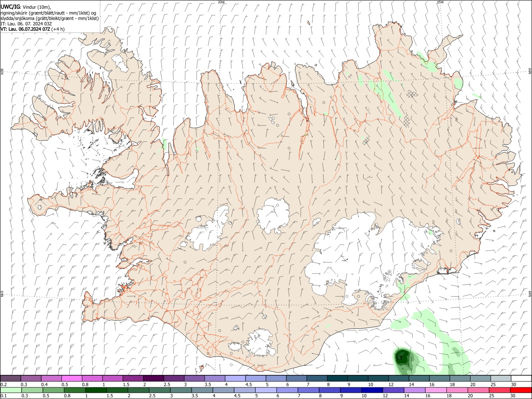Click the 1.5–2 magenta swatch in upper row
The height and width of the screenshot is (399, 532).
click(x=133, y=378)
